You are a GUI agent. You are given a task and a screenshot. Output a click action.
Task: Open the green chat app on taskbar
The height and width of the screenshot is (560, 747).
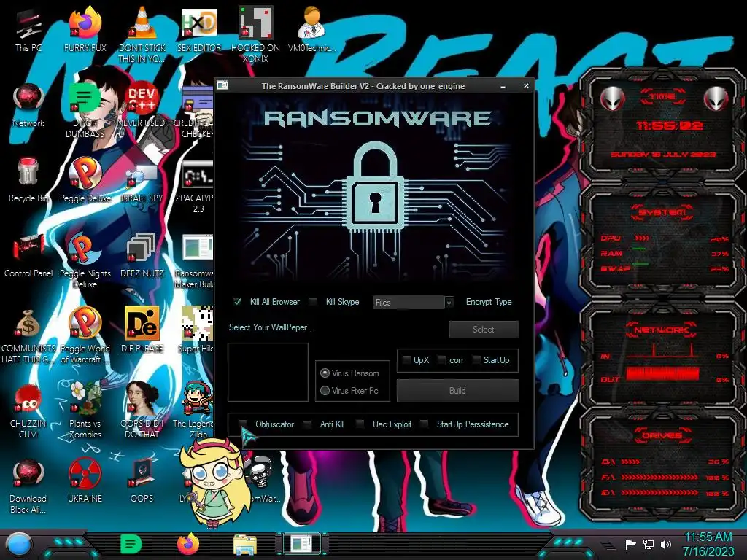pos(131,544)
